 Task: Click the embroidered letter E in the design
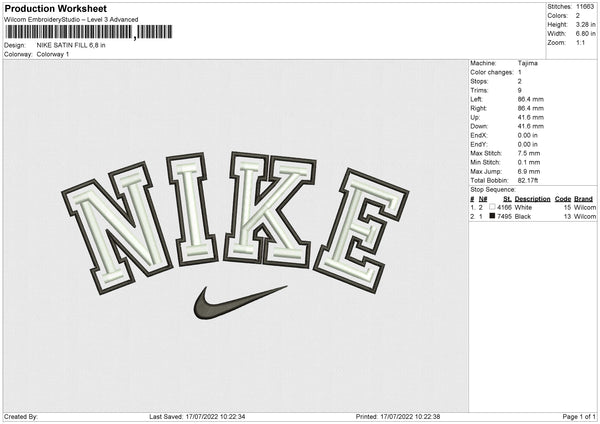coord(361,230)
